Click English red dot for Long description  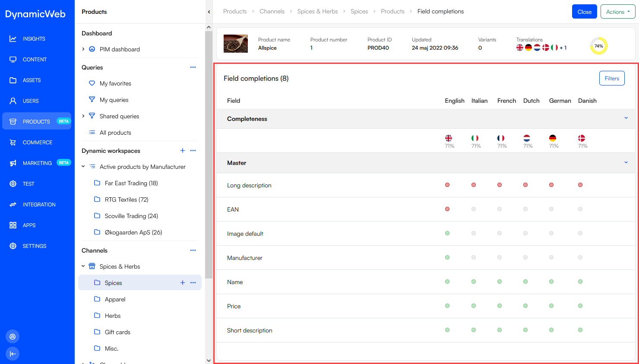(x=447, y=185)
